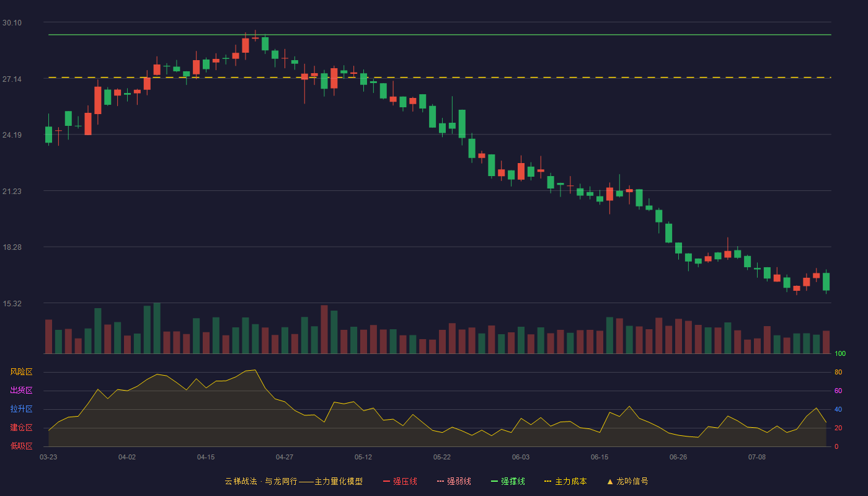Click the 60 indicator scale label
868x496 pixels.
[838, 391]
